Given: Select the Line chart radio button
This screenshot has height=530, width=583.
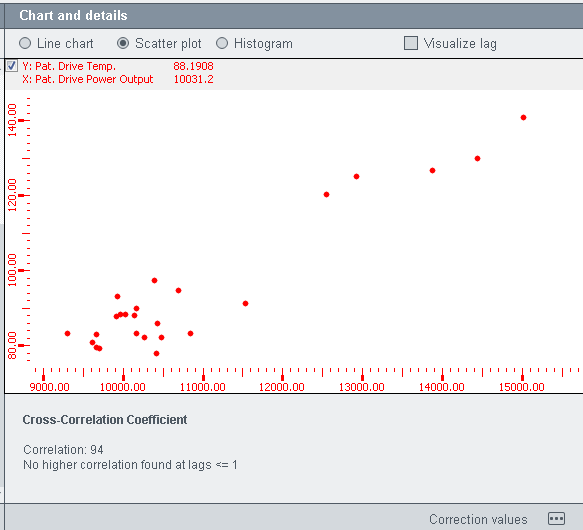Looking at the screenshot, I should [25, 44].
